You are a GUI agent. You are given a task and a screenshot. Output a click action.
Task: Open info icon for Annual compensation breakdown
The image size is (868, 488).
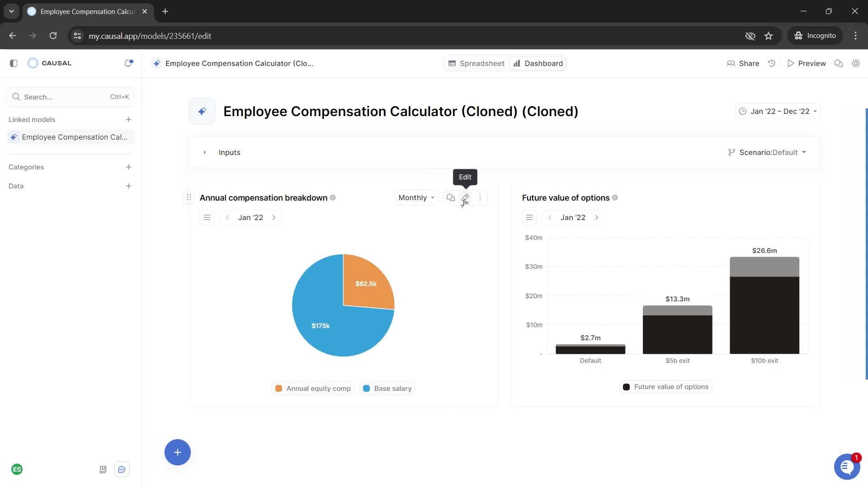(333, 197)
